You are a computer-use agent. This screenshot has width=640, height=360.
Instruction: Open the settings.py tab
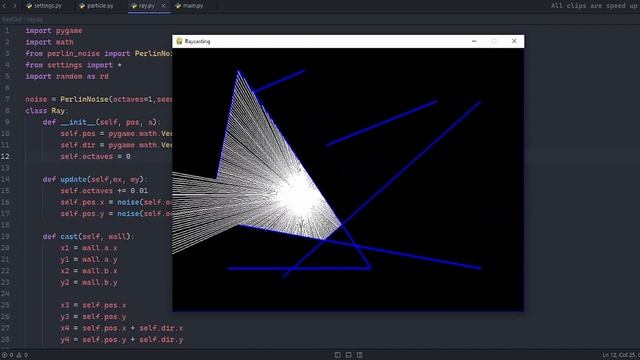click(44, 6)
